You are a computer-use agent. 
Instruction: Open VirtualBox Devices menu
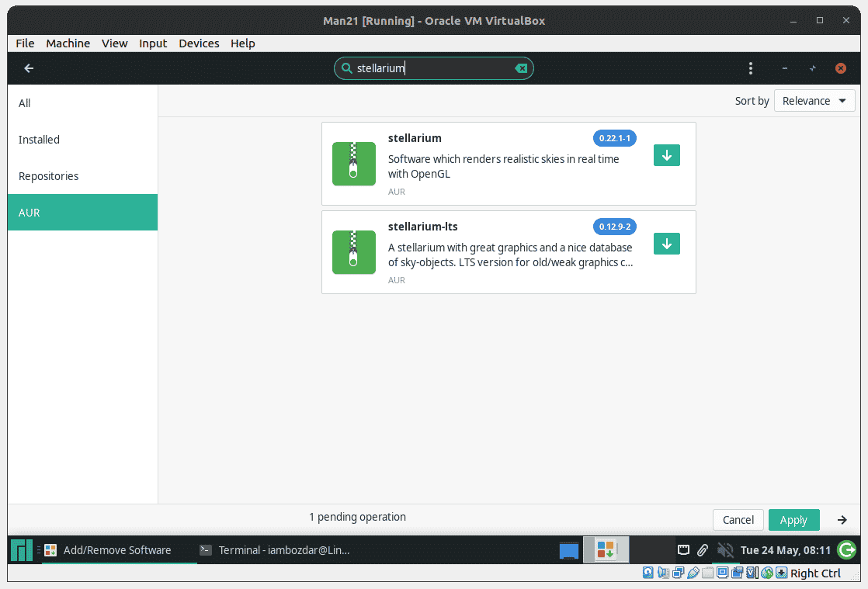(199, 43)
